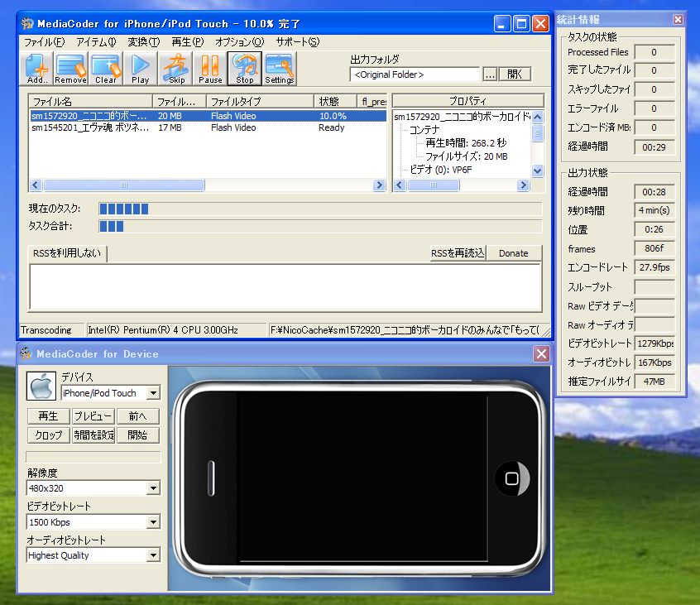Open the オプション(O) menu
The height and width of the screenshot is (605, 700).
point(239,42)
